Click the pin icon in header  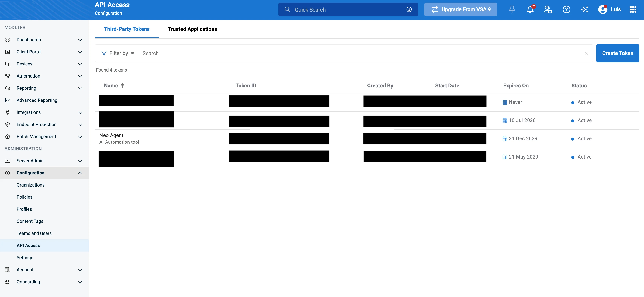(x=512, y=9)
